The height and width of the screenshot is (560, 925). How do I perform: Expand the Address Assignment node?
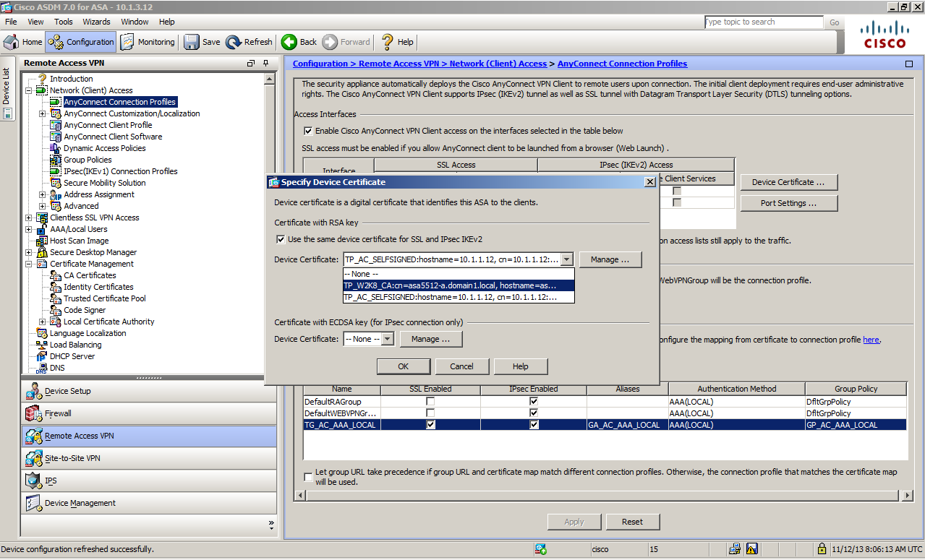pyautogui.click(x=43, y=194)
